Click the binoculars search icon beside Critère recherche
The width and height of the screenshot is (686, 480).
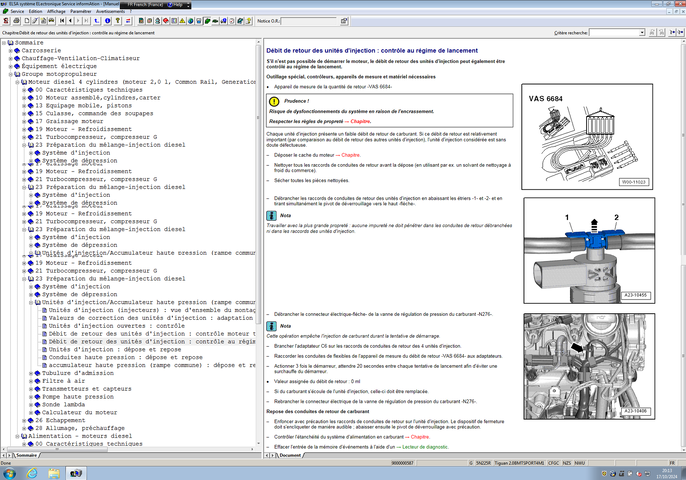pyautogui.click(x=652, y=32)
